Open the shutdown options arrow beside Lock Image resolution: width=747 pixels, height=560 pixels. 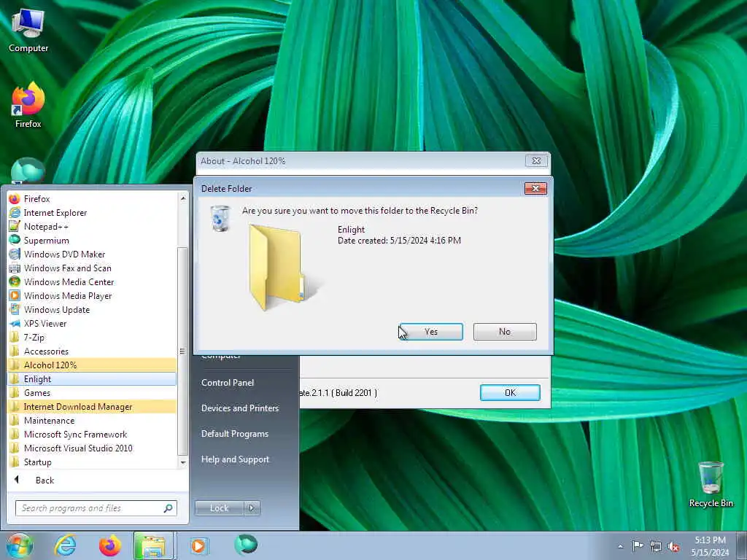tap(252, 508)
